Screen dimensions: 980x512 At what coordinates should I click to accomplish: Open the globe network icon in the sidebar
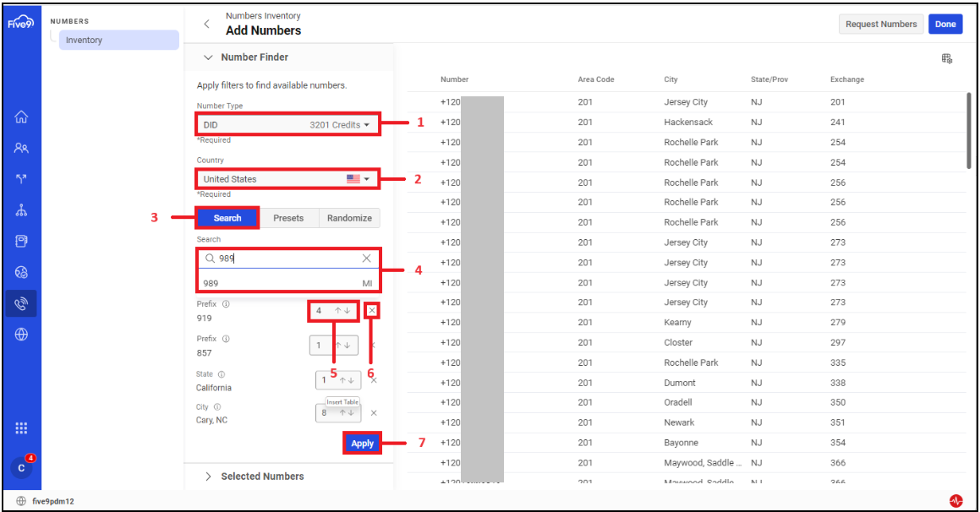pyautogui.click(x=21, y=335)
